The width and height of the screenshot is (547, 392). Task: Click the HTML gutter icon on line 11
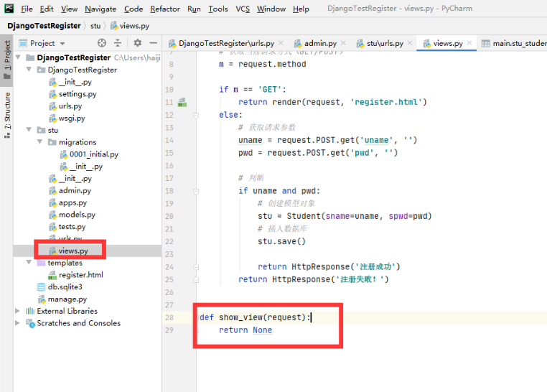point(182,102)
